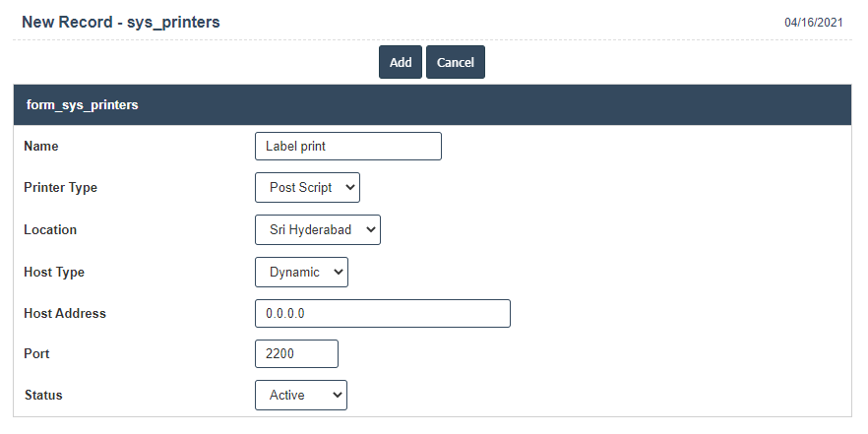
Task: Click the Host Address label
Action: pyautogui.click(x=65, y=314)
